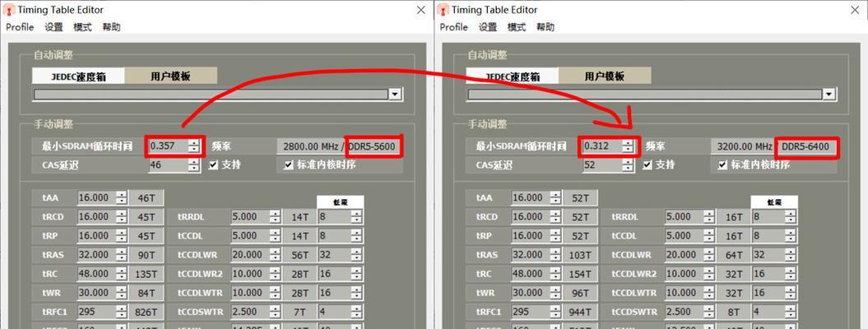Toggle 标准内核时序 checkbox in DDR5-6400 window
The width and height of the screenshot is (868, 329).
point(722,164)
